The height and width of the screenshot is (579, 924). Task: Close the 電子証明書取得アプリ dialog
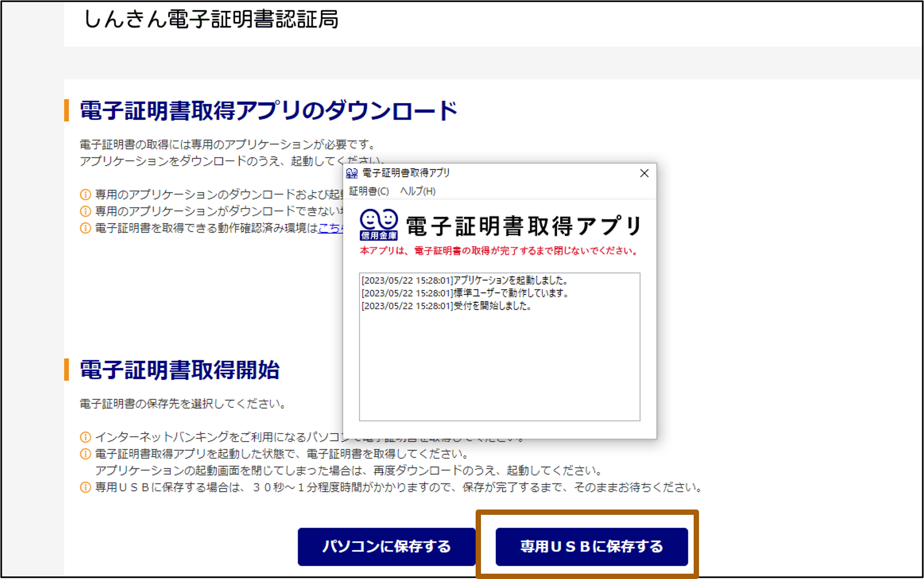(644, 173)
